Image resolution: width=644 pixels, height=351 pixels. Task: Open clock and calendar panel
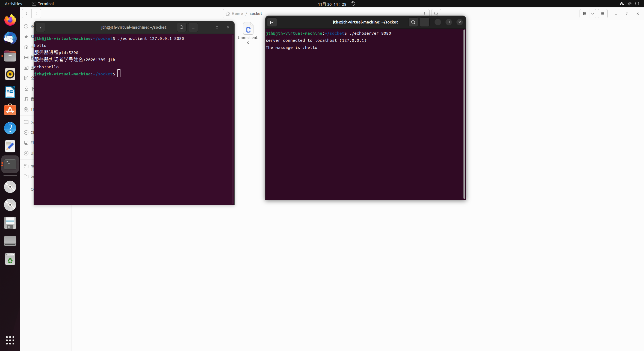(x=332, y=4)
